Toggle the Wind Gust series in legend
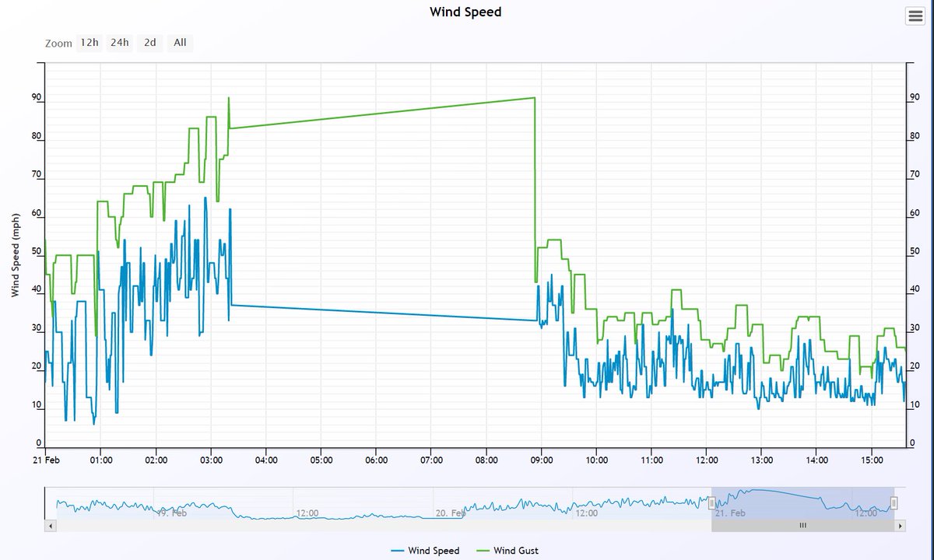Viewport: 934px width, 560px height. [x=507, y=551]
